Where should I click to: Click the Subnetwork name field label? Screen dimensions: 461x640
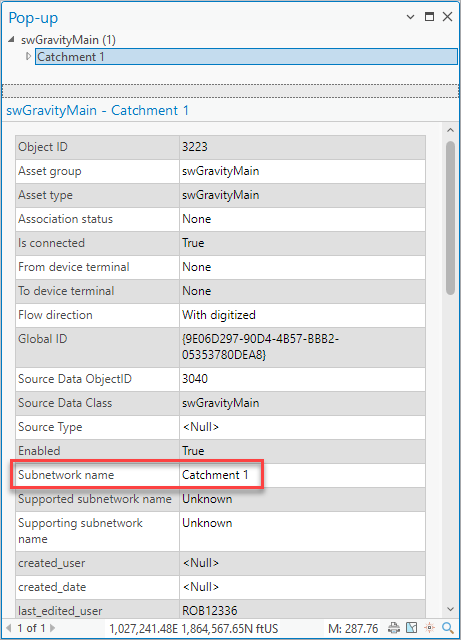(x=66, y=475)
